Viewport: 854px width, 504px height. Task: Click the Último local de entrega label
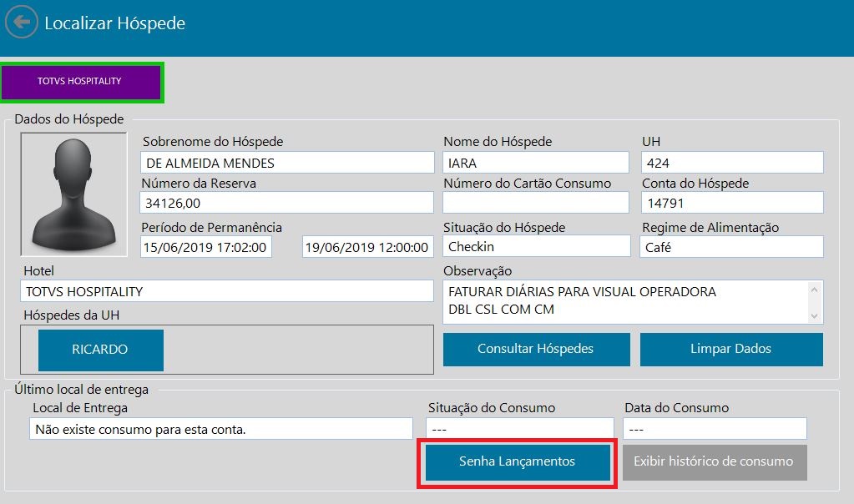pyautogui.click(x=82, y=390)
